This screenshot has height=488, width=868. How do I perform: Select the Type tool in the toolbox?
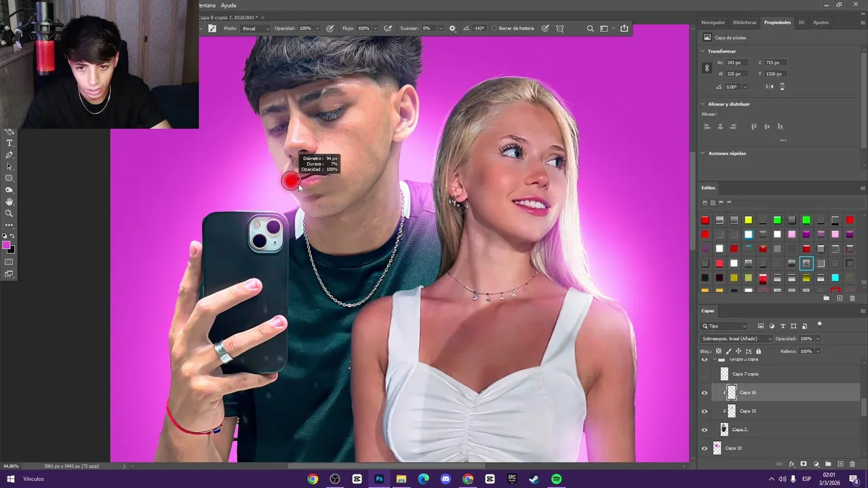pyautogui.click(x=9, y=144)
